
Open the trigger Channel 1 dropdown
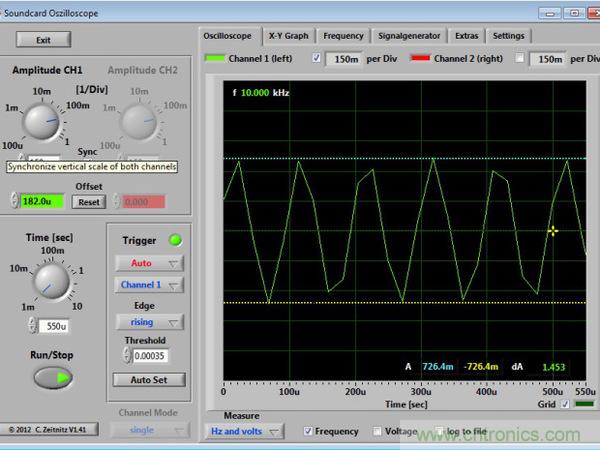click(x=149, y=285)
